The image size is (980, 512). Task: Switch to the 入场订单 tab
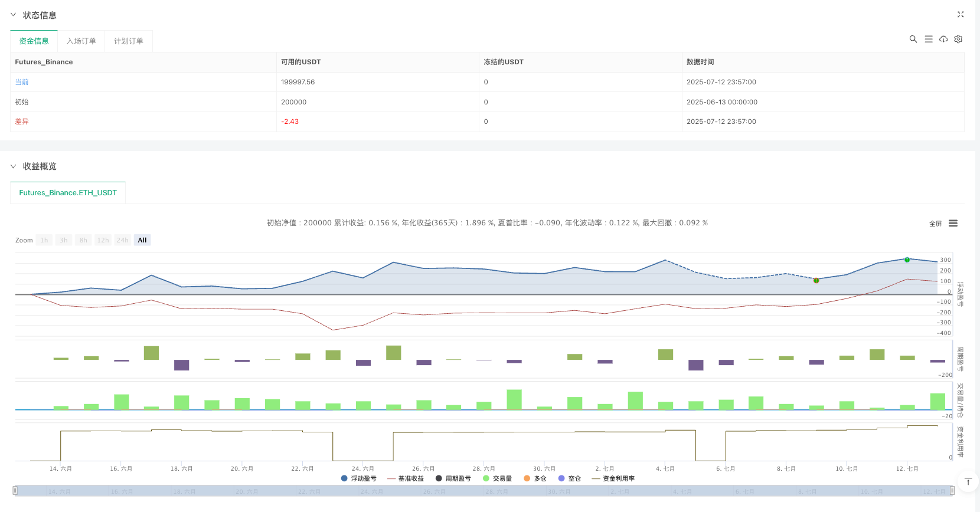81,41
